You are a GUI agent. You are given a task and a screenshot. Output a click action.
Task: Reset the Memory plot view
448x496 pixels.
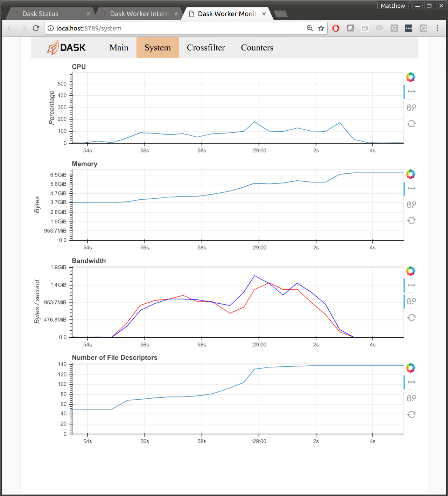click(x=412, y=220)
